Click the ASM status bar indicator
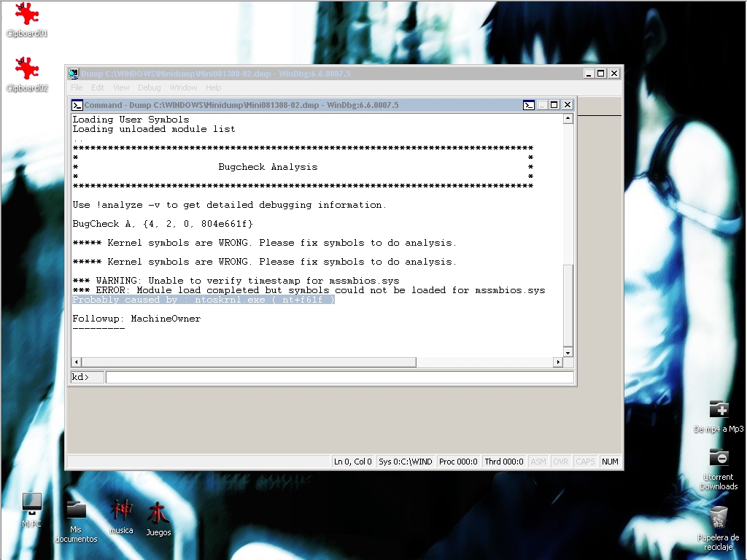Screen dimensions: 747x560 click(x=538, y=462)
